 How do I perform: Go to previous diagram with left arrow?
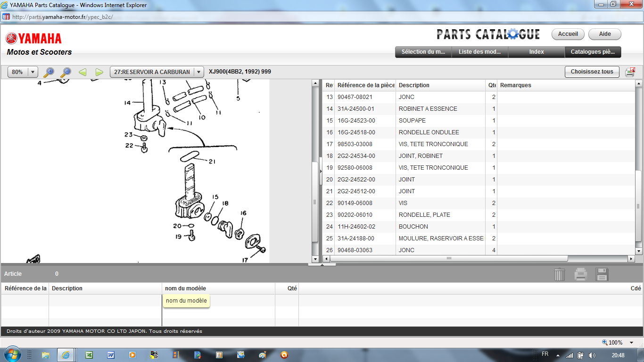coord(83,72)
